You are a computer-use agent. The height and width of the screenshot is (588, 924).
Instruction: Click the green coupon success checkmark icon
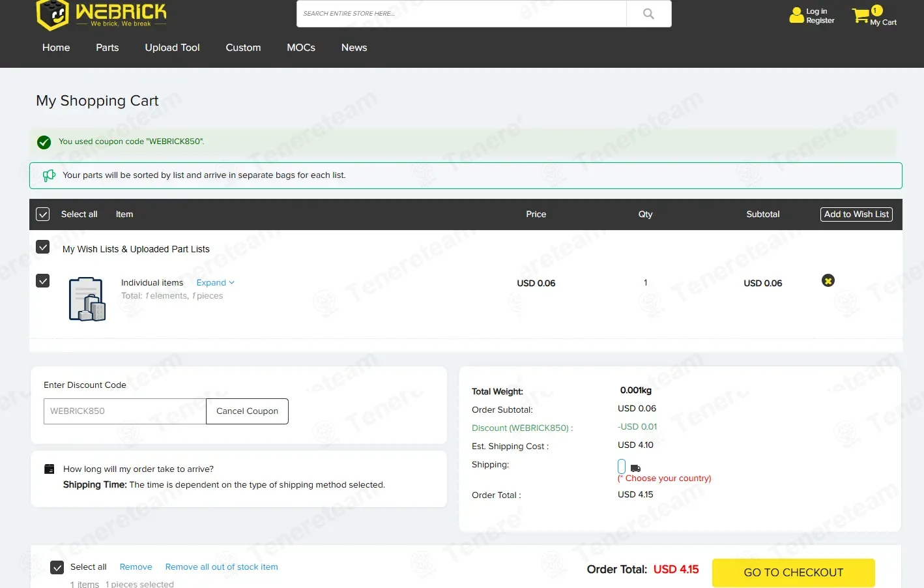pos(44,142)
